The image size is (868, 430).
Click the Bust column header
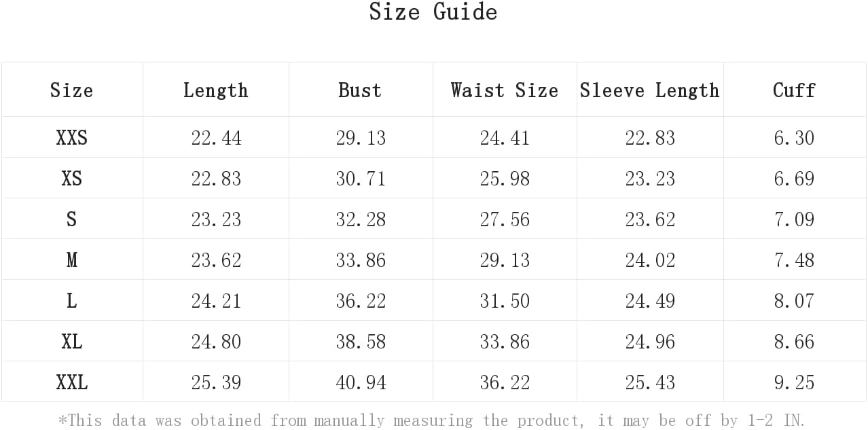point(360,90)
